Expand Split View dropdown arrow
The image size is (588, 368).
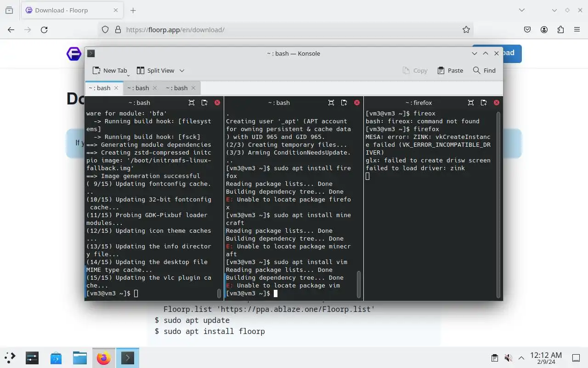182,70
